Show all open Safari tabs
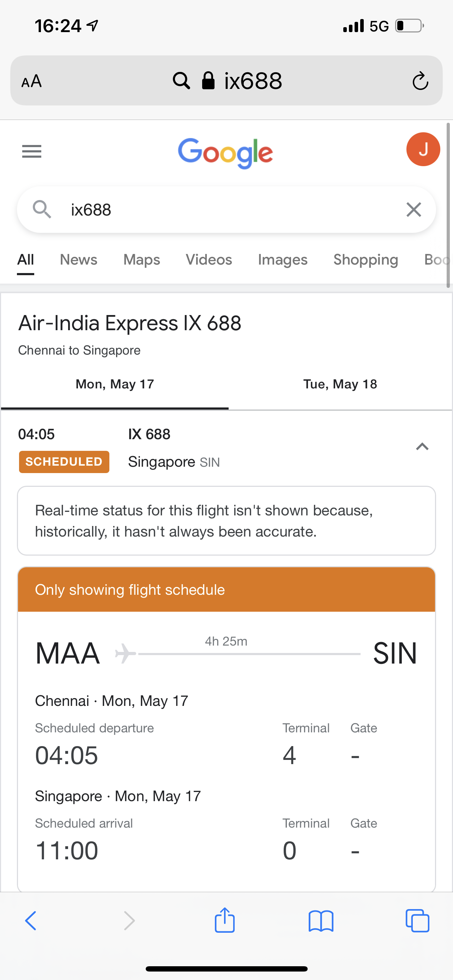Screen dimensions: 453x980 coord(417,921)
